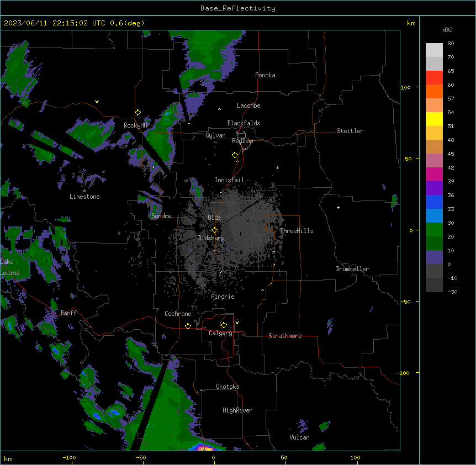
Task: Click the Lacombe city label
Action: coord(248,105)
